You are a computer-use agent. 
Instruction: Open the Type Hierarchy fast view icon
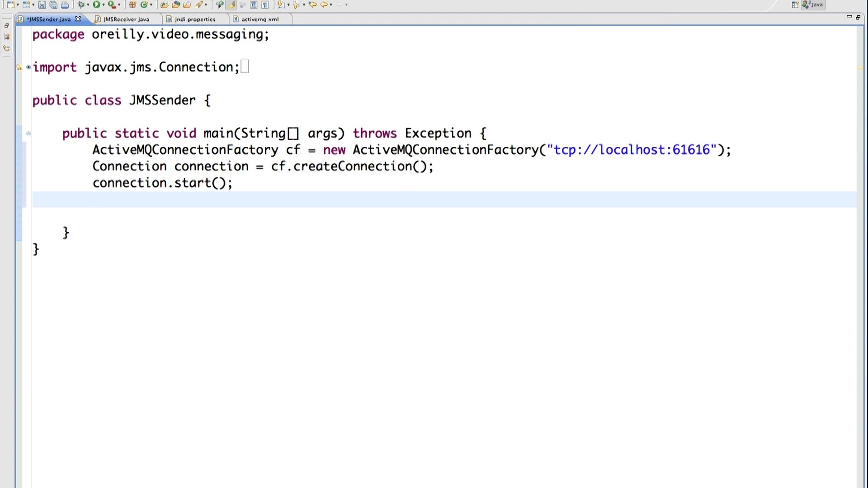7,48
